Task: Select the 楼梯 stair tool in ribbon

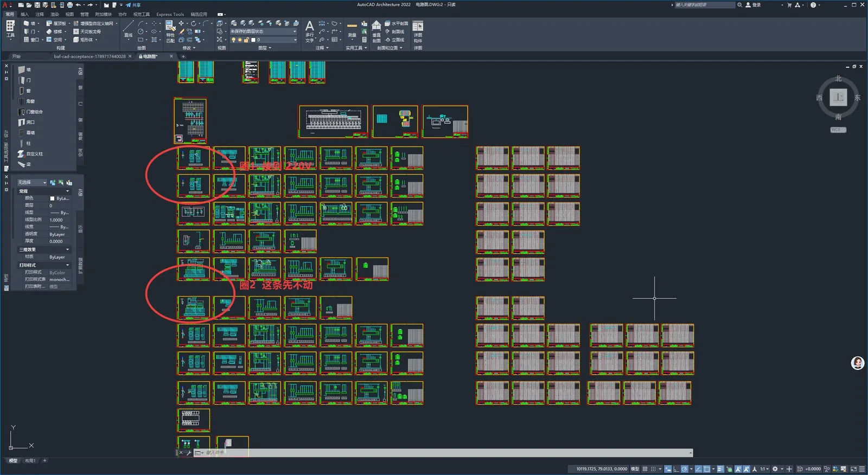Action: [54, 31]
